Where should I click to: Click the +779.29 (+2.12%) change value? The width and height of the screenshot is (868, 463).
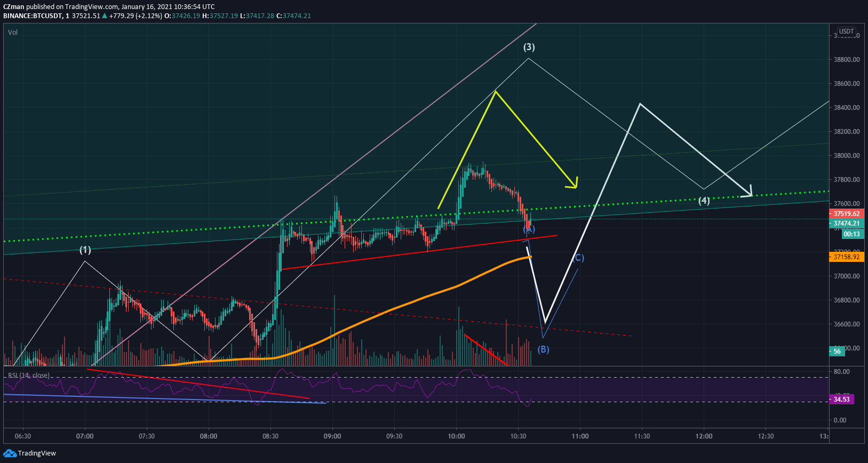point(135,16)
